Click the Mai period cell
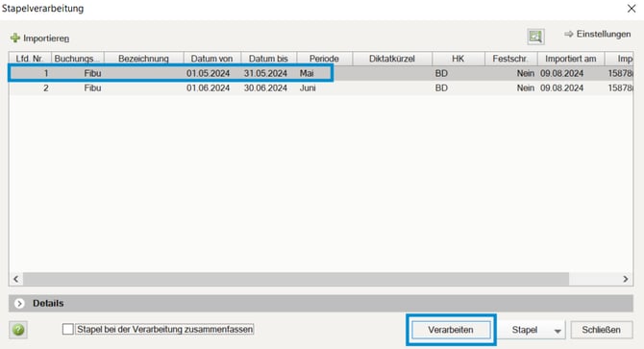The height and width of the screenshot is (349, 644). point(307,73)
